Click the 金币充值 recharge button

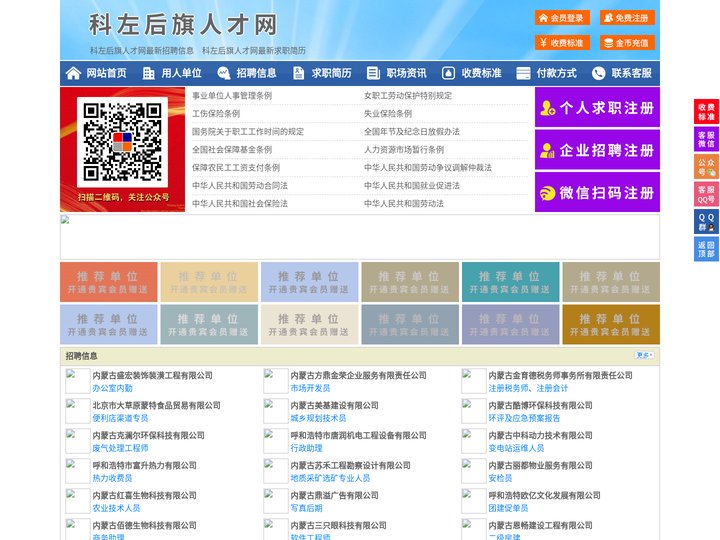click(627, 43)
